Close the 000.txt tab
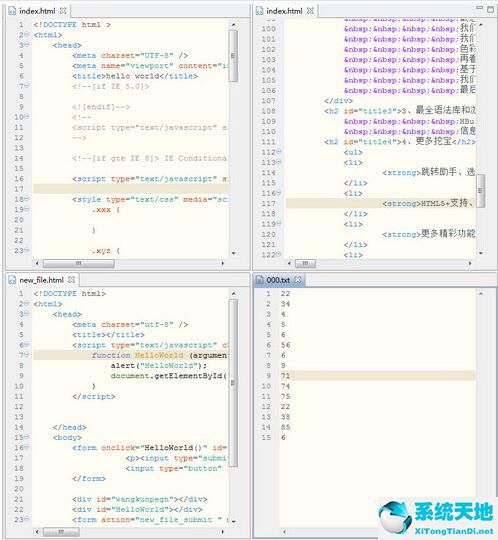The image size is (498, 540). tap(298, 280)
